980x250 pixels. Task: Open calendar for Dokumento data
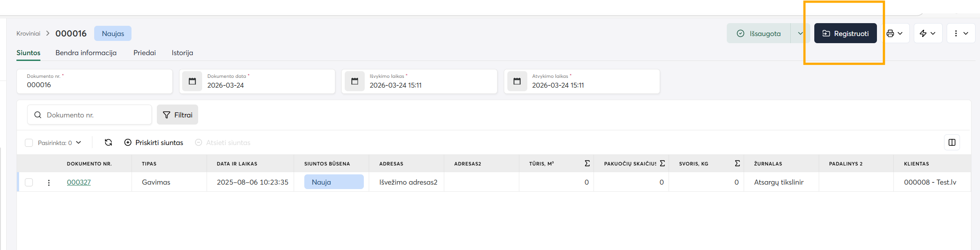(x=192, y=81)
